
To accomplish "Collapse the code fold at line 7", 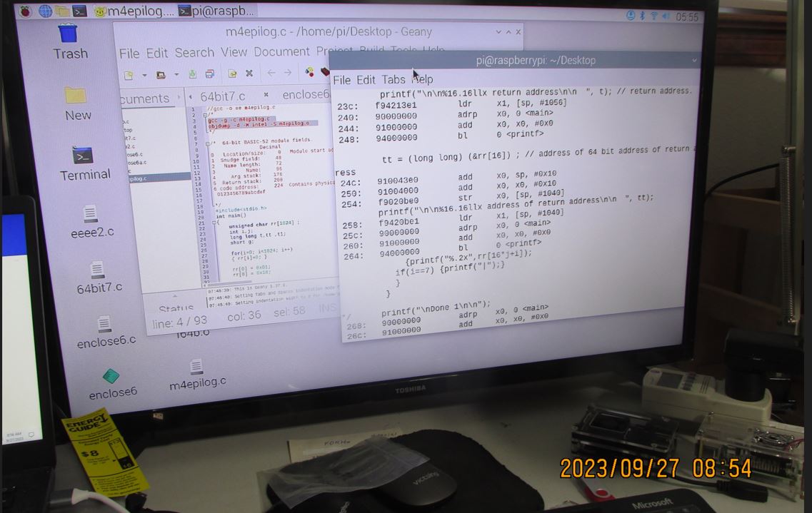I will tap(208, 143).
